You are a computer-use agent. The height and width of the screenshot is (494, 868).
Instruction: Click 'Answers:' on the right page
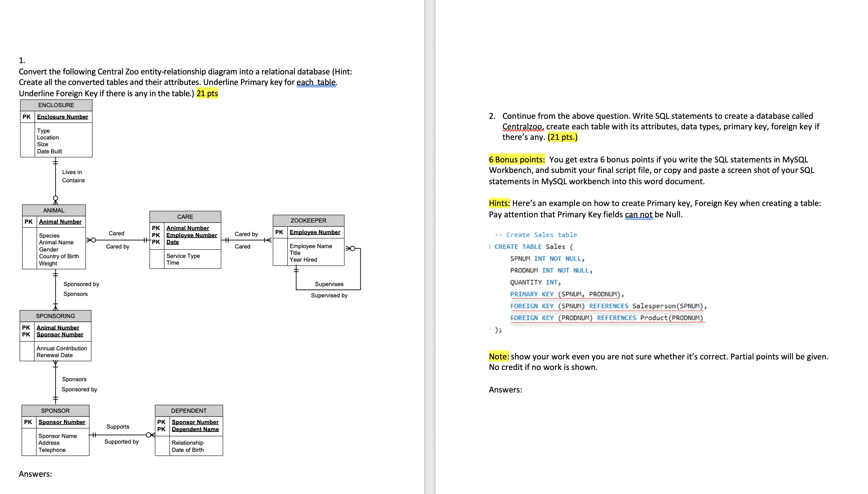click(x=505, y=389)
